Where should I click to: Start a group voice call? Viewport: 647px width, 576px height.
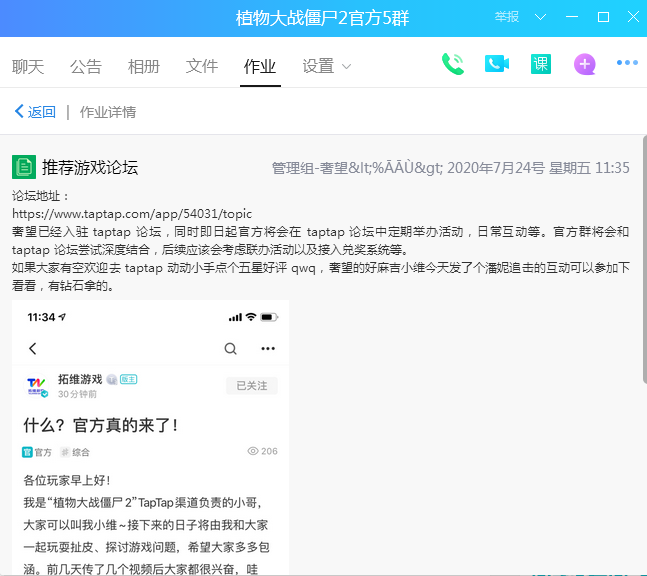(x=453, y=64)
